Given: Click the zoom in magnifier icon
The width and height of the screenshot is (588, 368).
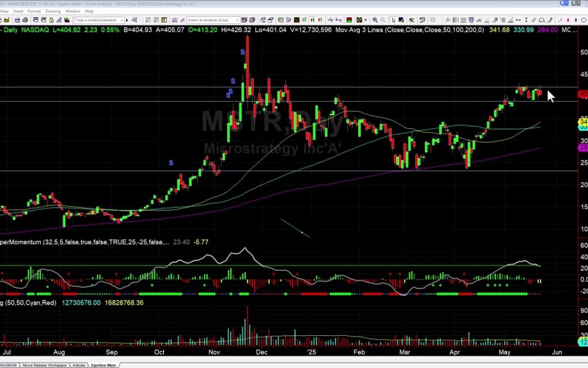Looking at the screenshot, I should 375,20.
